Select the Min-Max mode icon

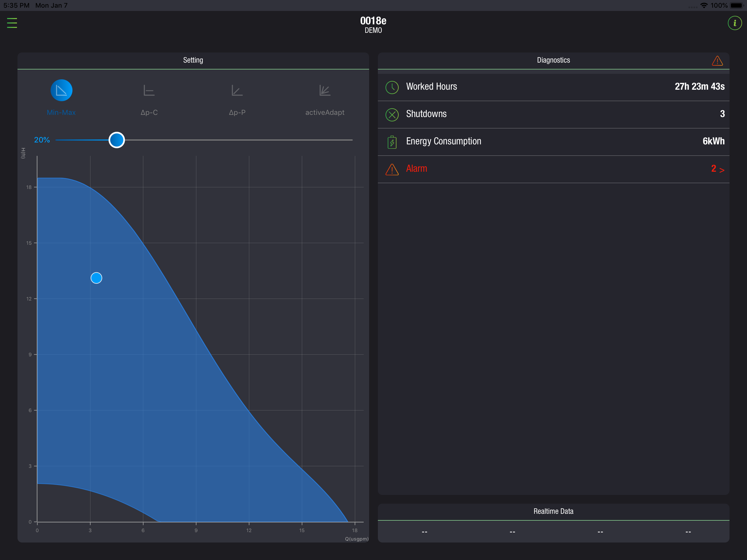point(62,90)
